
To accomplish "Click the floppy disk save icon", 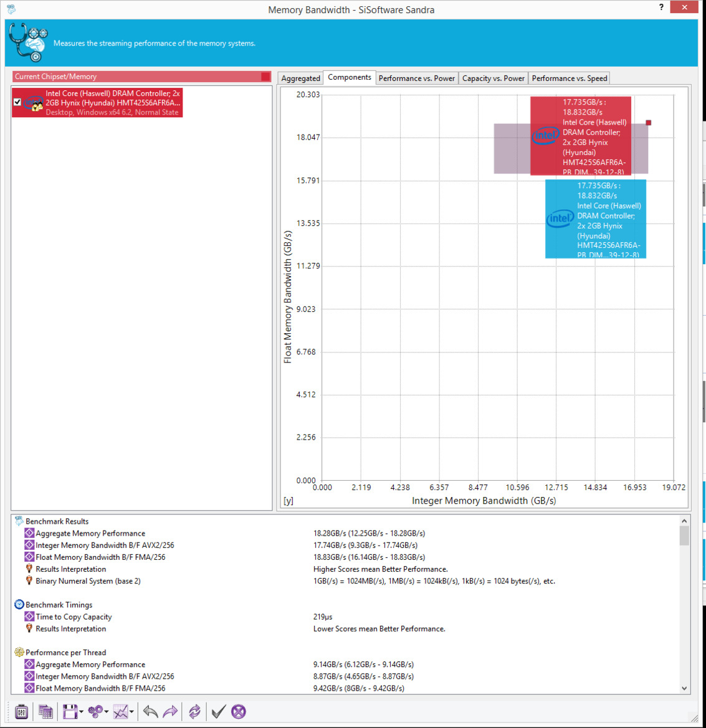I will 69,711.
